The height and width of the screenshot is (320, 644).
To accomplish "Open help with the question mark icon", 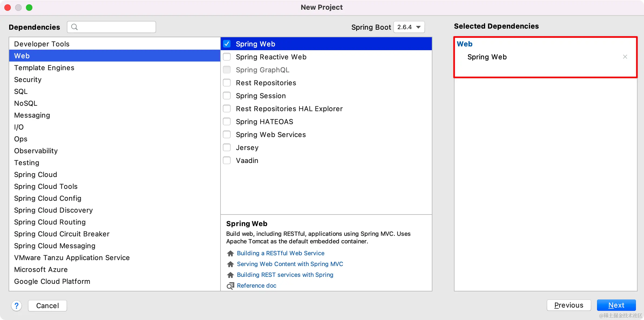I will [x=16, y=306].
